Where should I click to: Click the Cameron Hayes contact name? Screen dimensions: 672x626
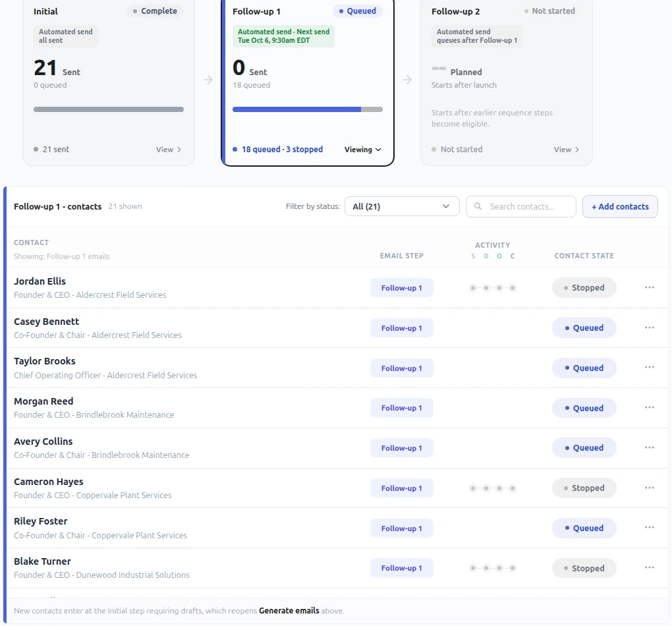coord(49,482)
